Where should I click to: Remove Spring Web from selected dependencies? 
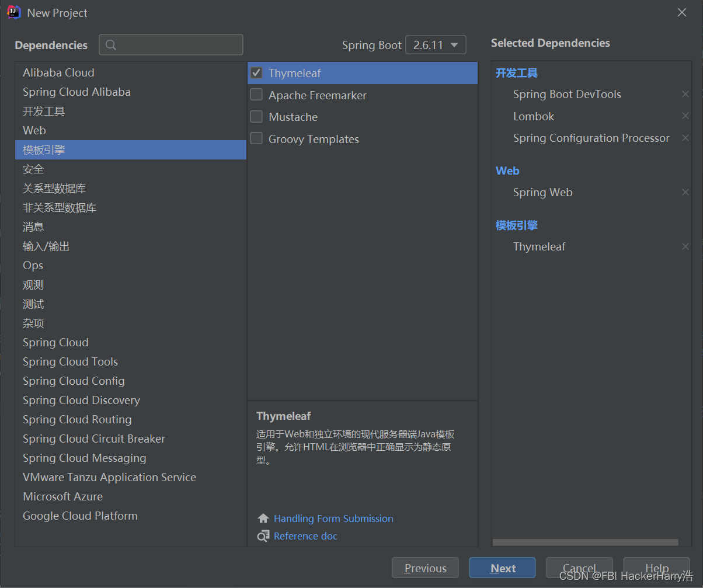685,192
